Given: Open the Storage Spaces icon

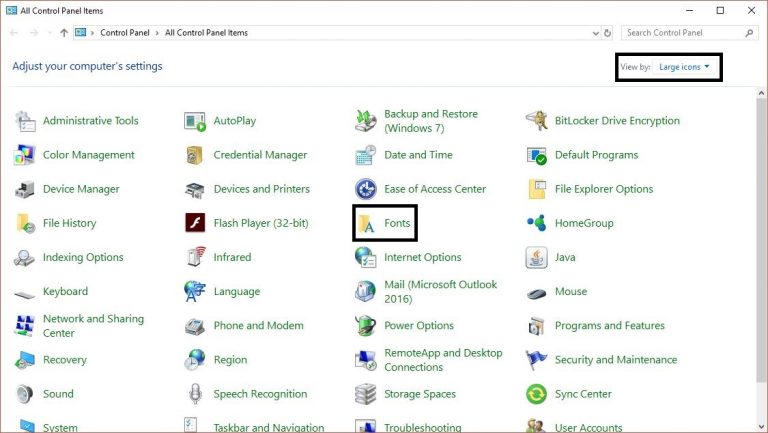Looking at the screenshot, I should 365,394.
